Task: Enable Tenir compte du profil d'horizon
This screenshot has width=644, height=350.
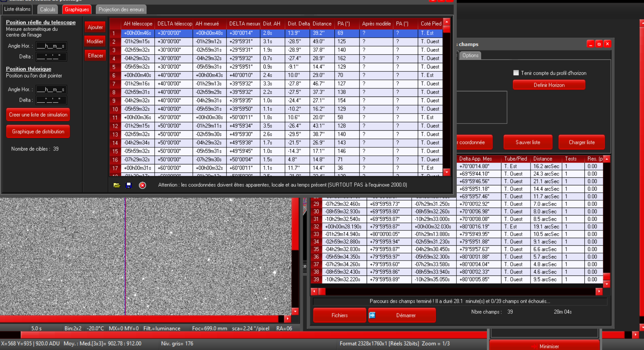Action: [x=516, y=73]
